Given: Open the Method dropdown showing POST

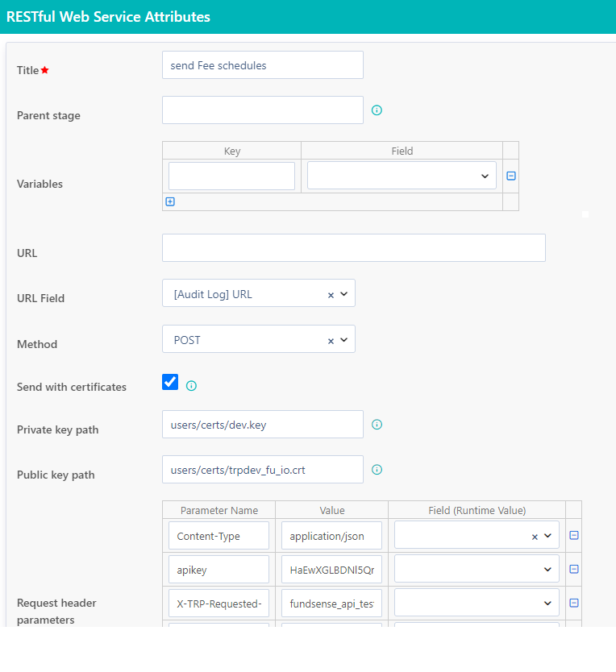Looking at the screenshot, I should (x=344, y=340).
